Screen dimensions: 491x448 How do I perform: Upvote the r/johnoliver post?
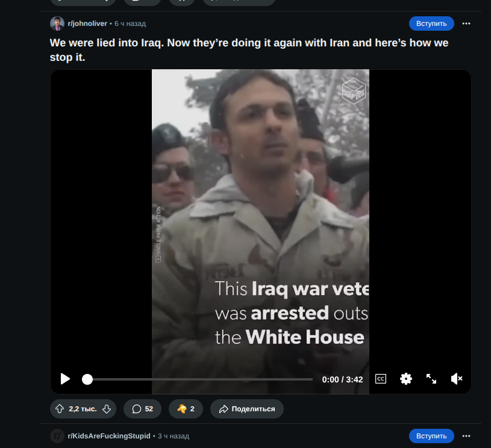(x=60, y=409)
